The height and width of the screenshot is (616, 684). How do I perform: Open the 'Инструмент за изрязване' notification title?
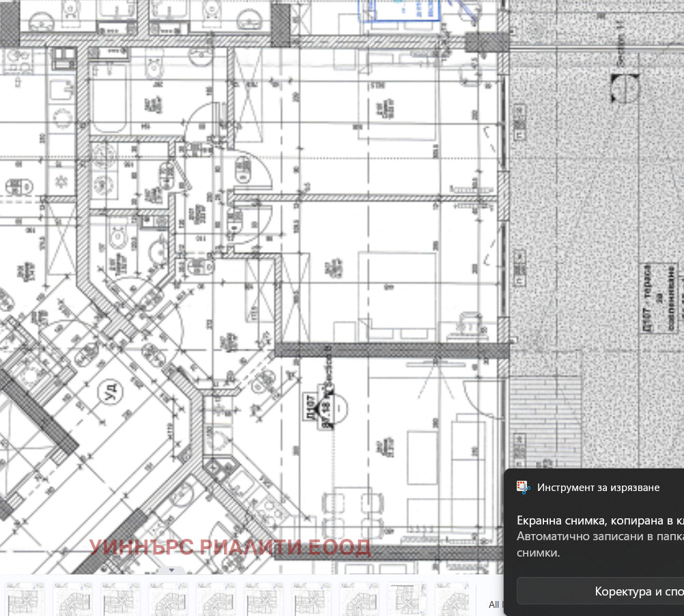598,488
